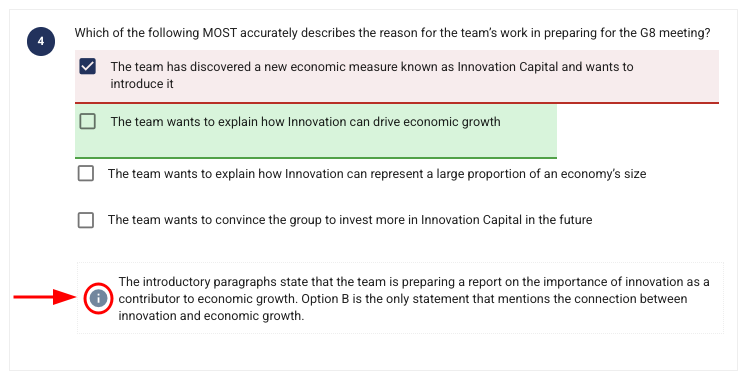Click the explanation paragraph mentioning Option B
The height and width of the screenshot is (380, 749).
pos(414,299)
